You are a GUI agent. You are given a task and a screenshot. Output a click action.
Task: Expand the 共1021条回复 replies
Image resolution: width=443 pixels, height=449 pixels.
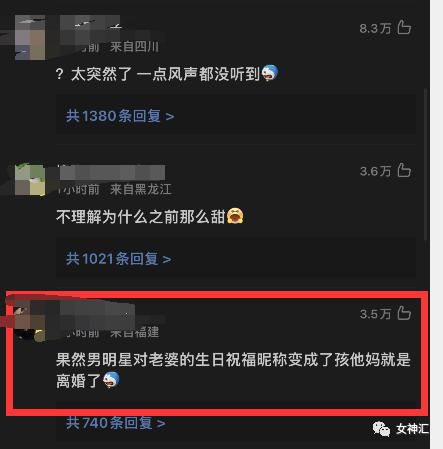point(119,259)
